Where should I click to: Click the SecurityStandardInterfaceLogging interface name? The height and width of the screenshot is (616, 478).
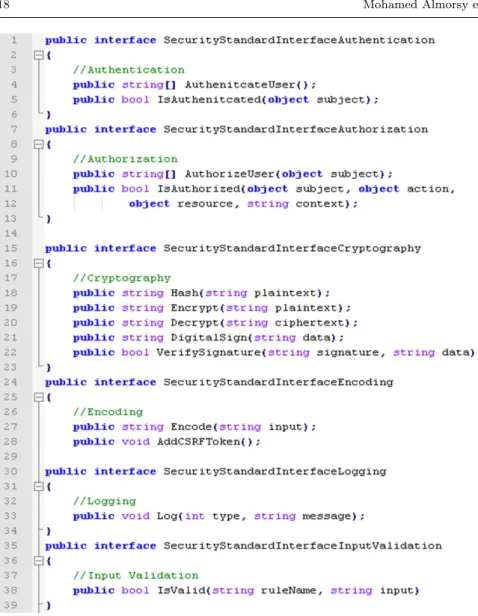click(275, 471)
